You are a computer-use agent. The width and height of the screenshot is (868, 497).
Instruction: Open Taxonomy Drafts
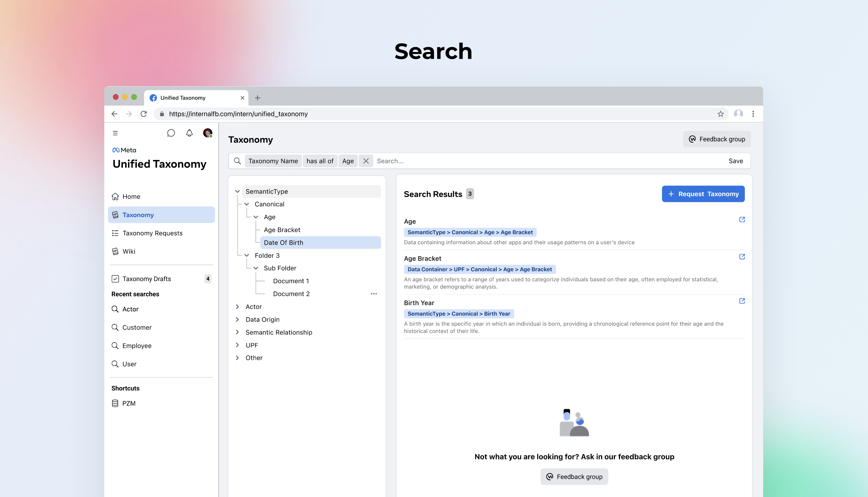(161, 279)
